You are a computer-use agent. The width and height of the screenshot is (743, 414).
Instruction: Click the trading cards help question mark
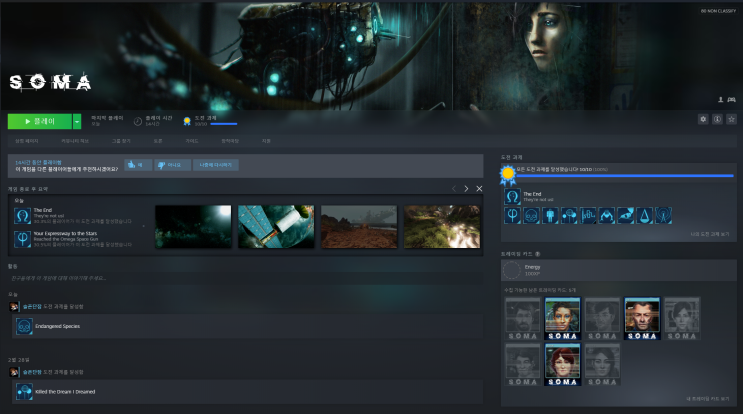[x=537, y=254]
